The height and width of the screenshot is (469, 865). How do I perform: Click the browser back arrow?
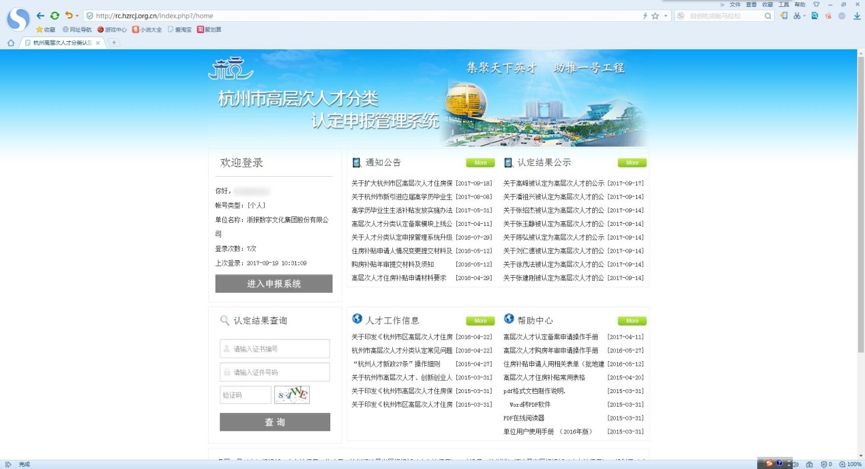point(40,15)
